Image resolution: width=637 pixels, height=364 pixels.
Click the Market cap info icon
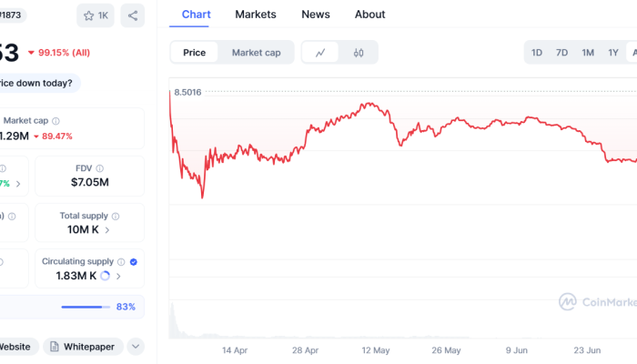[56, 121]
